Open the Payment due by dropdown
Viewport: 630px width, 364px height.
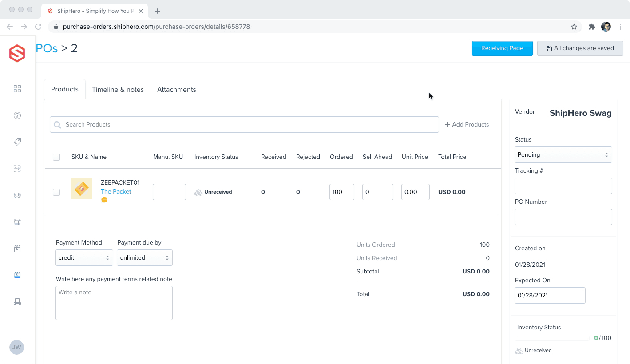(x=145, y=258)
